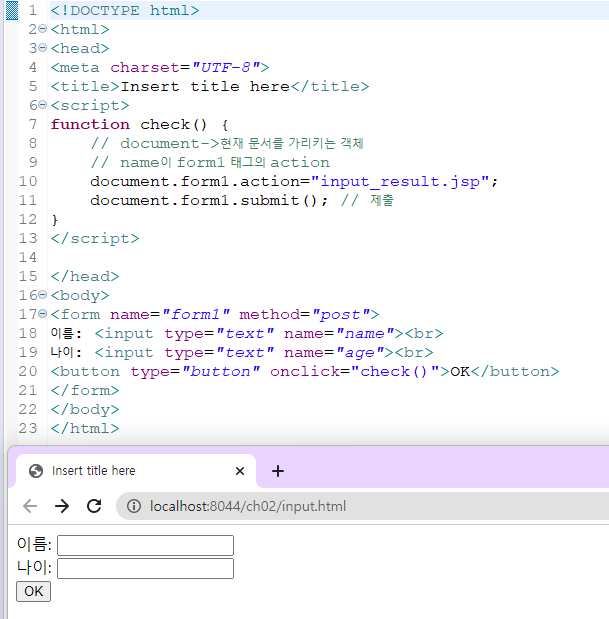
Task: Go back in the browser
Action: pos(30,506)
